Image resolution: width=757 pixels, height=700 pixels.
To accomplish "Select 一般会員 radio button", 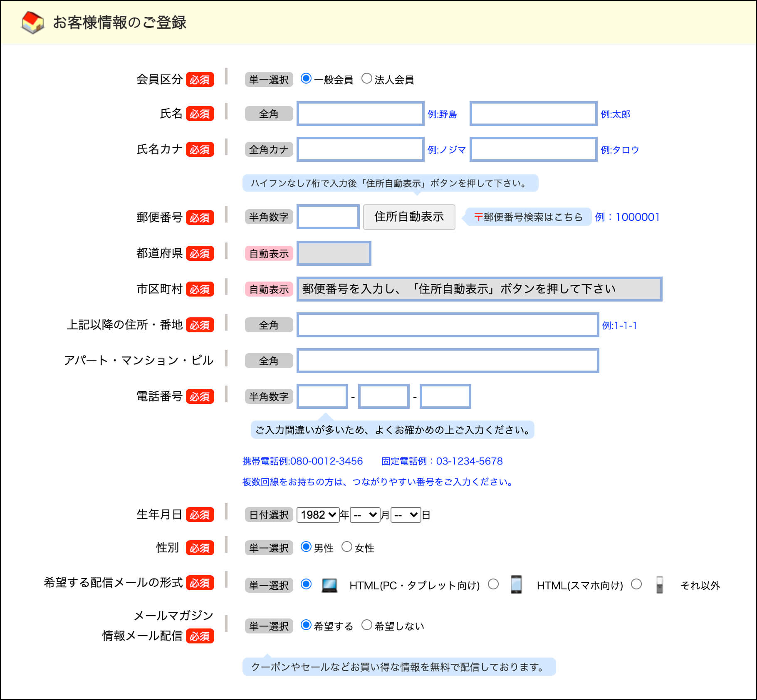I will pos(306,78).
